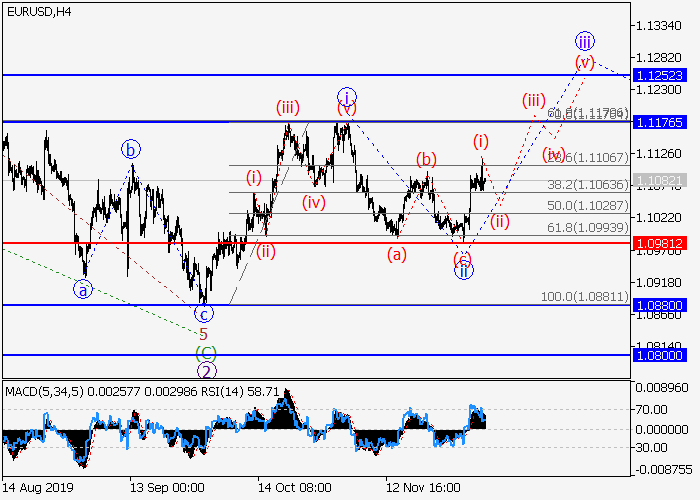Screen dimensions: 700x500
Task: Select the blue 1.08800 price tag
Action: pyautogui.click(x=659, y=305)
